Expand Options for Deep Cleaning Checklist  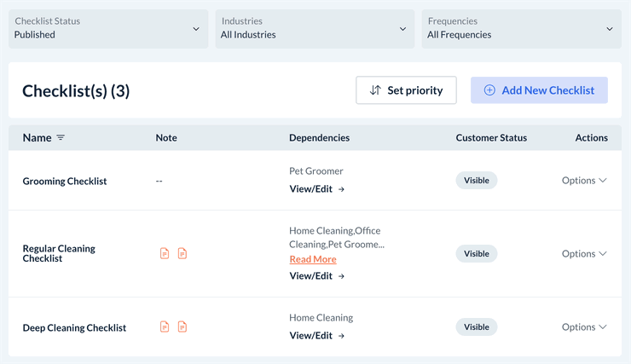click(584, 327)
